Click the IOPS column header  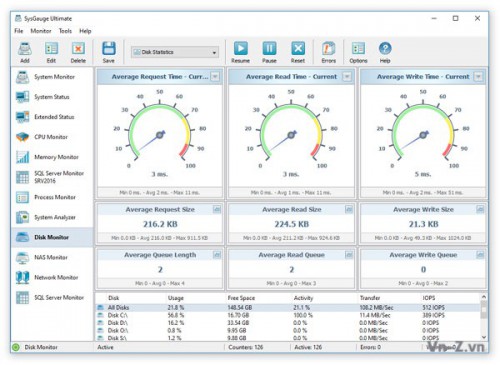click(429, 298)
